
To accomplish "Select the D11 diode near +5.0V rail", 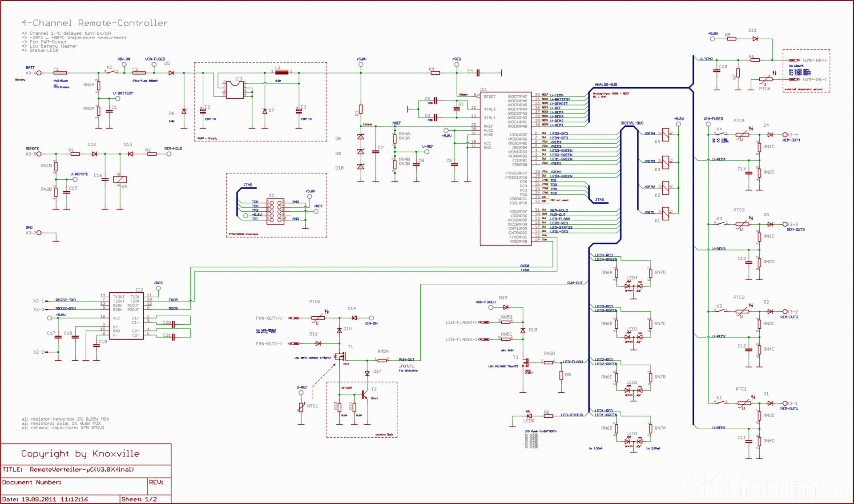I will click(755, 39).
